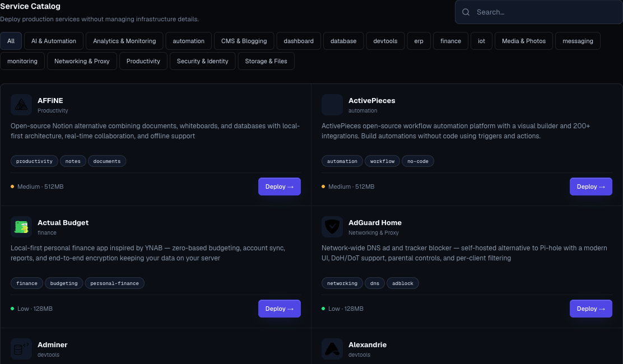Viewport: 623px width, 364px height.
Task: Filter by Storage & Files
Action: tap(266, 61)
